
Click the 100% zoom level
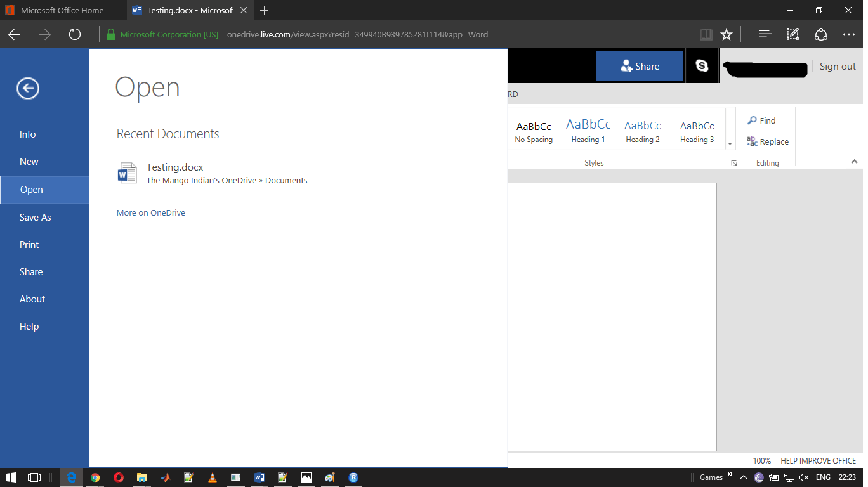[762, 461]
